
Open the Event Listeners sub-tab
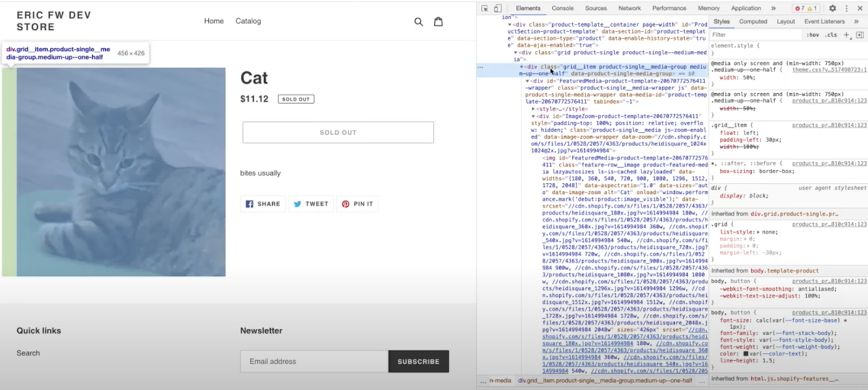coord(824,22)
